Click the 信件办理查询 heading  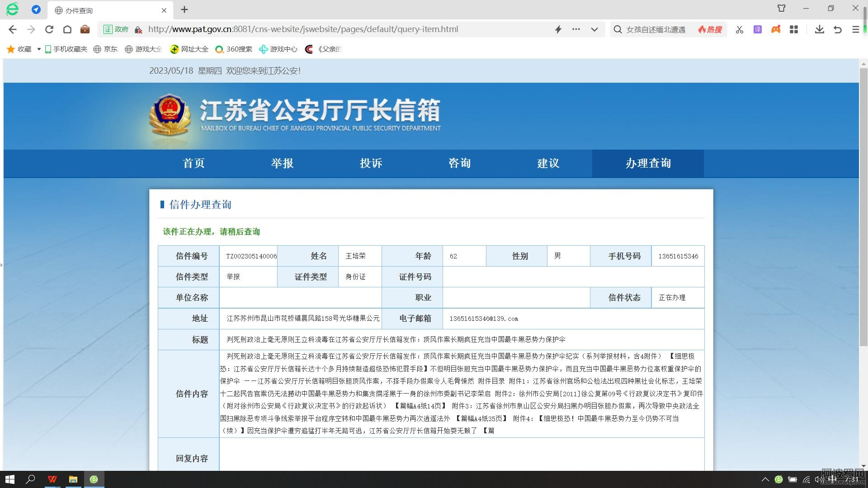coord(200,205)
